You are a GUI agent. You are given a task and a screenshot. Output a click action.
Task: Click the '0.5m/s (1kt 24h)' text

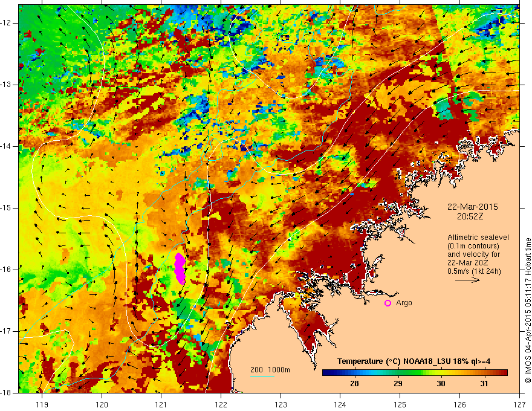pyautogui.click(x=474, y=271)
